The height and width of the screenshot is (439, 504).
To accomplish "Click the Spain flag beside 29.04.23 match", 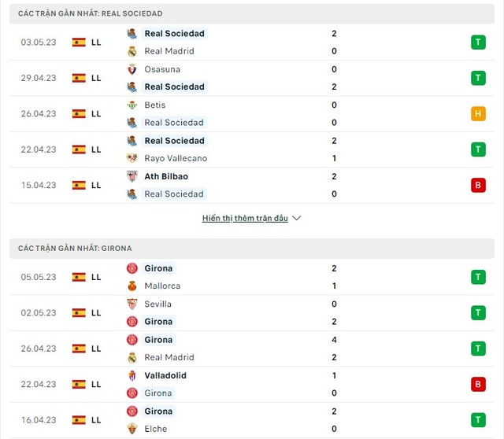I will pos(79,78).
